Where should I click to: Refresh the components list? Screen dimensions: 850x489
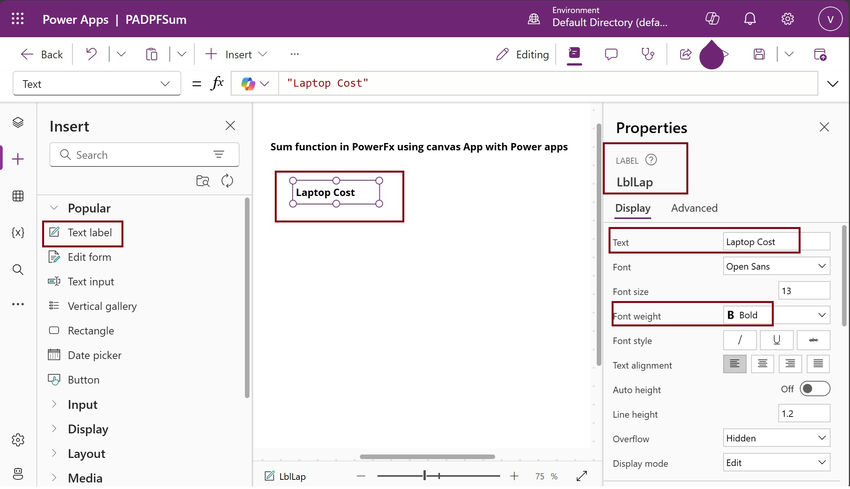227,181
